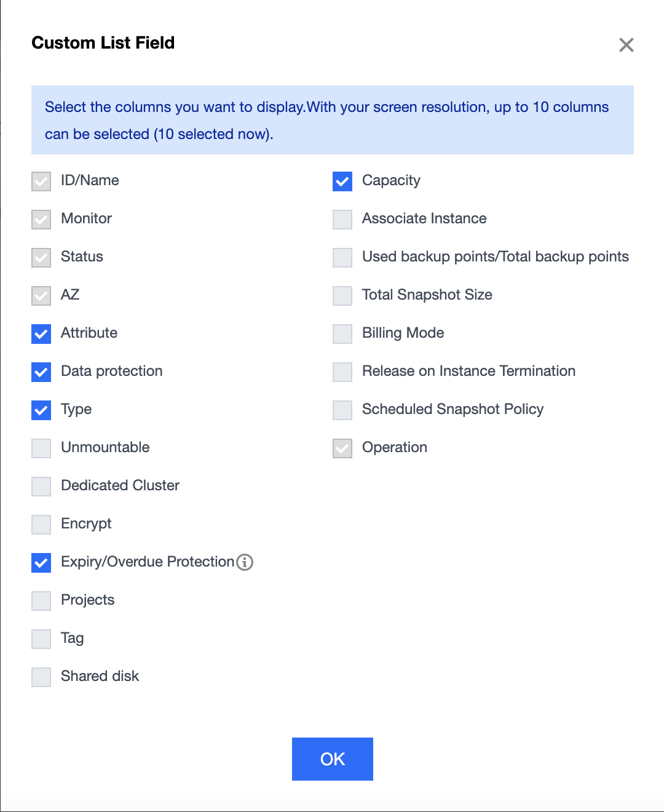Uncheck Expiry/Overdue Protection checkbox
664x812 pixels.
point(41,563)
